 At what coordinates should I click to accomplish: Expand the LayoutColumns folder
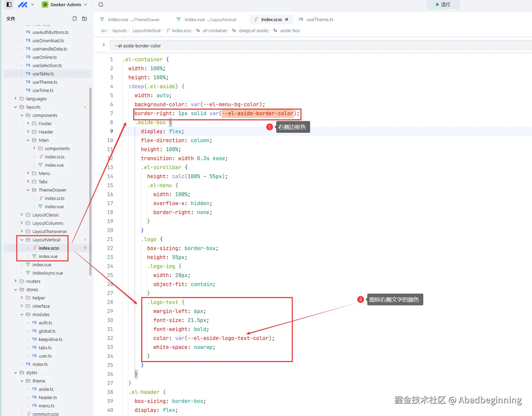(x=48, y=223)
